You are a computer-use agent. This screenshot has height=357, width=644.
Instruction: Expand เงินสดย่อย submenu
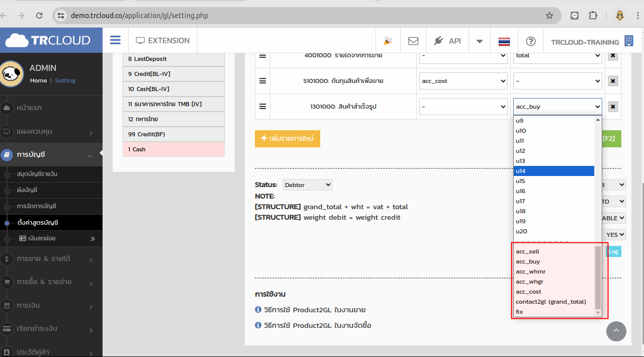pyautogui.click(x=51, y=238)
